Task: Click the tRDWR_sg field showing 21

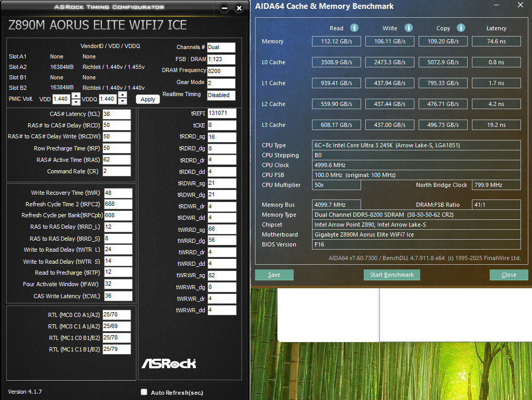Action: (x=222, y=183)
